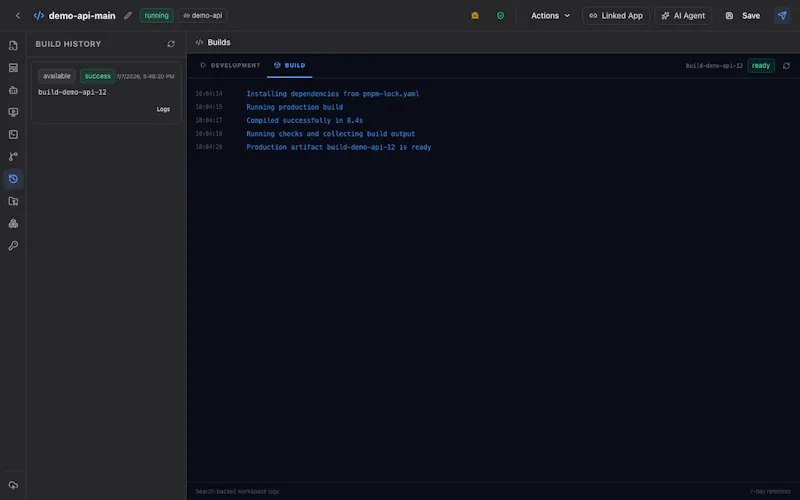Click the demo-api linked app badge
Screen dimensions: 800x500
click(203, 15)
